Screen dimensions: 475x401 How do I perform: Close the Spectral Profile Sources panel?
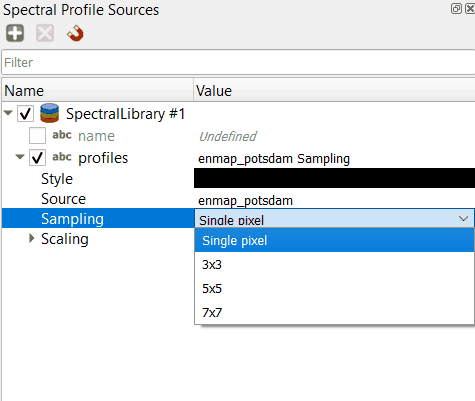click(470, 8)
